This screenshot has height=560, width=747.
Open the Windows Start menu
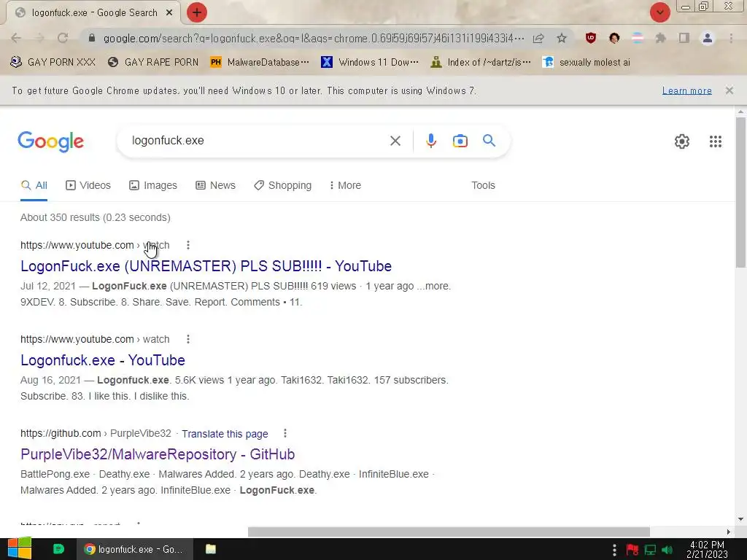click(19, 548)
